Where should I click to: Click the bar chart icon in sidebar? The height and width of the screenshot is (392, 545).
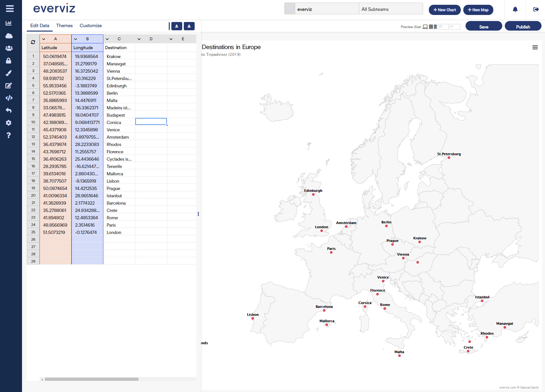(9, 23)
